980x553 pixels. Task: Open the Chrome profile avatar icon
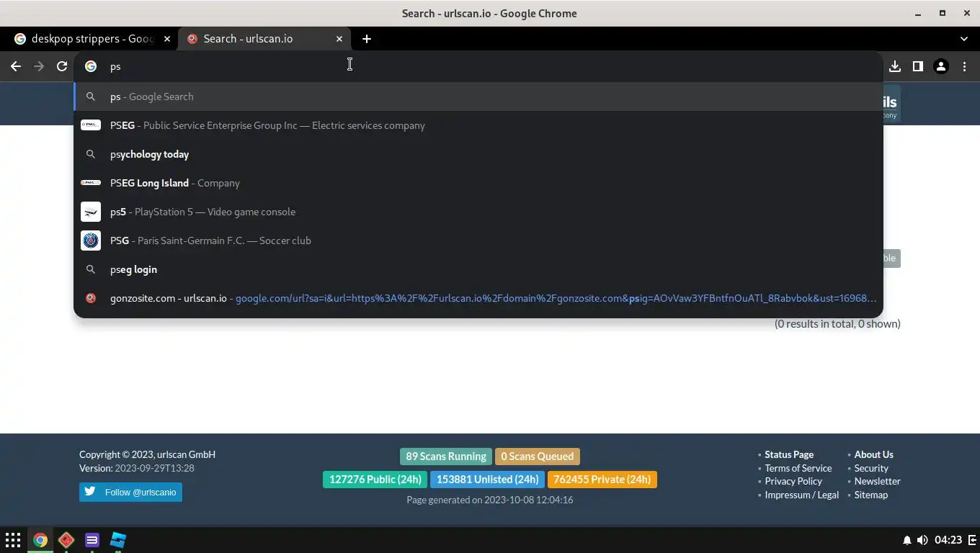point(941,66)
